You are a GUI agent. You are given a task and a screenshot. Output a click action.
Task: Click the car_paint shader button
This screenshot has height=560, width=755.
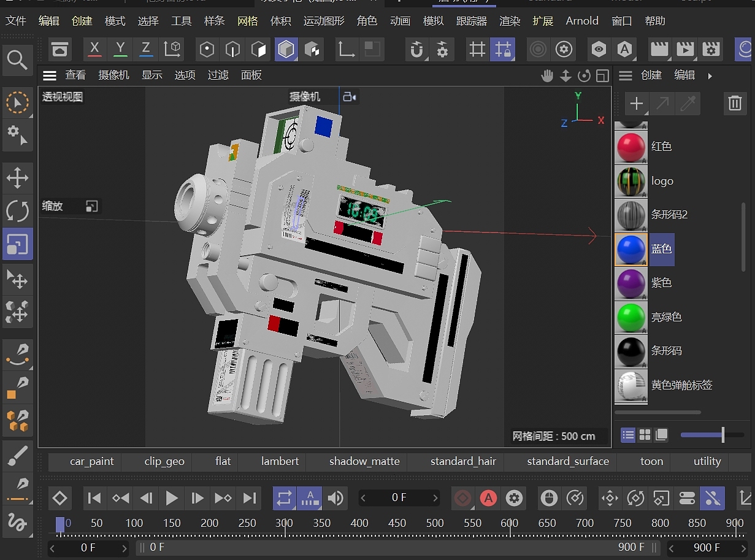point(92,461)
